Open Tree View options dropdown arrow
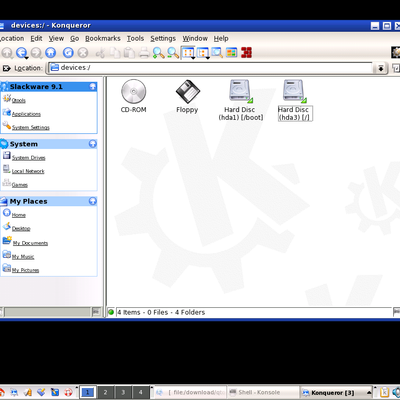Image resolution: width=400 pixels, height=400 pixels. click(207, 58)
